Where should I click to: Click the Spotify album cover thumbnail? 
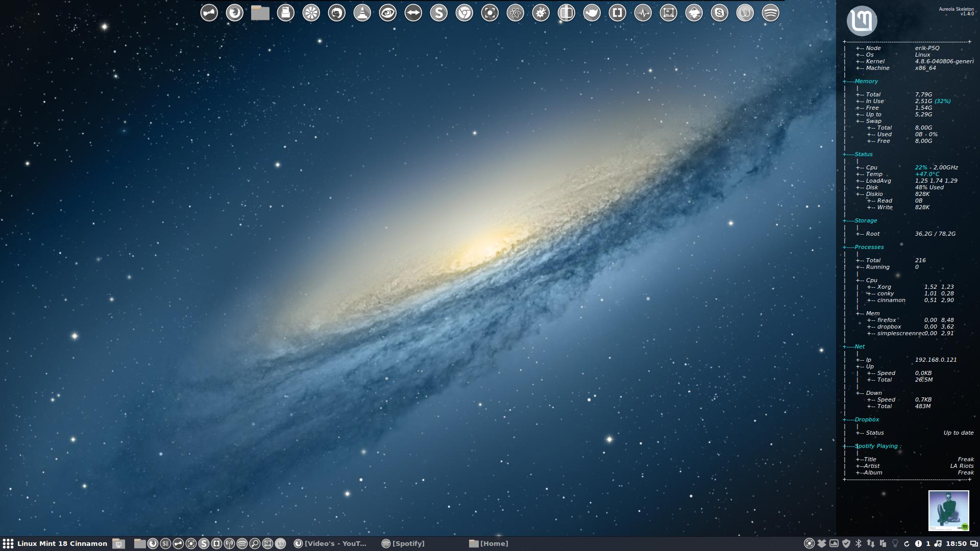click(x=949, y=511)
